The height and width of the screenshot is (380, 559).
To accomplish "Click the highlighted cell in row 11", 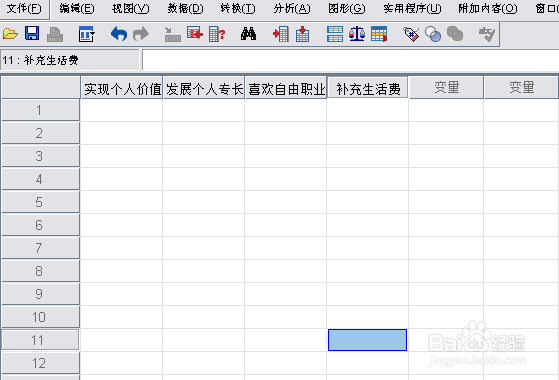I will click(368, 340).
